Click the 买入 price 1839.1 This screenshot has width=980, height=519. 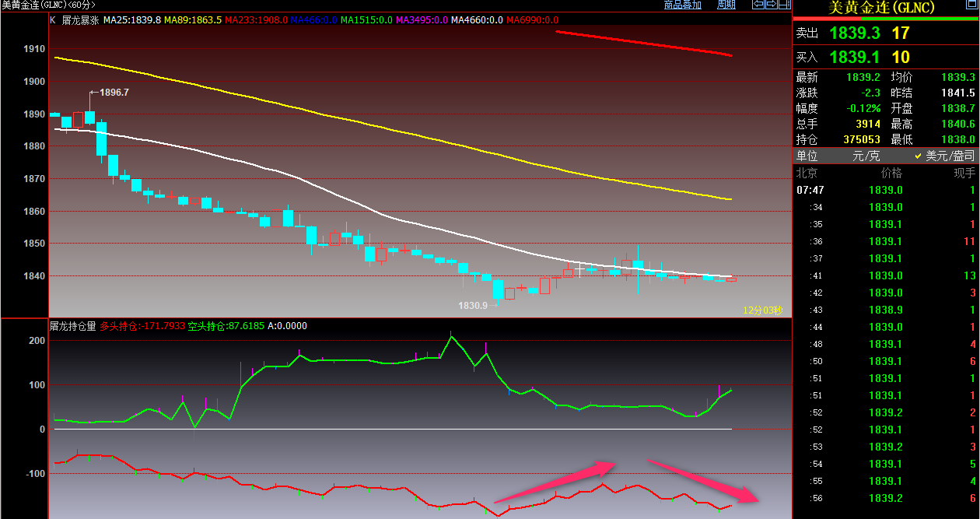tap(855, 57)
